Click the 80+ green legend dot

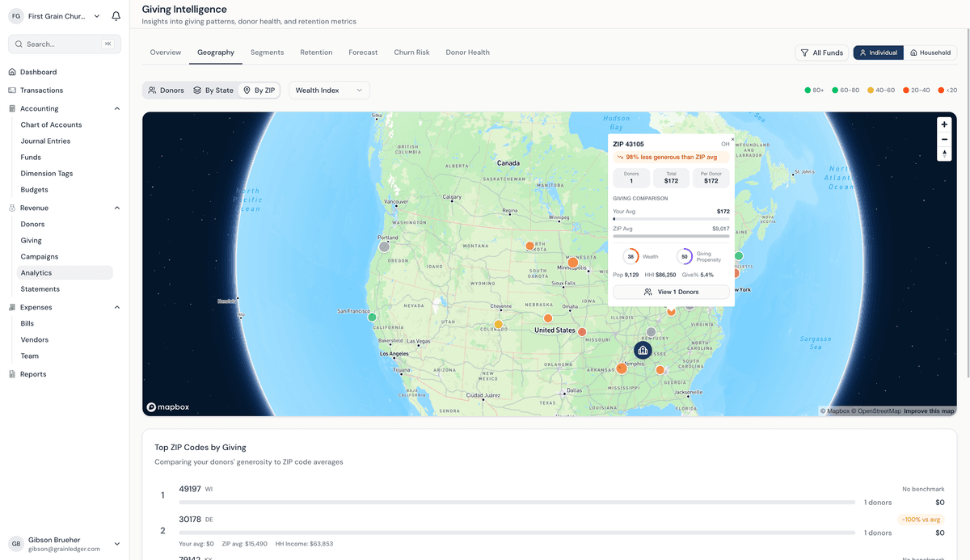(x=808, y=91)
